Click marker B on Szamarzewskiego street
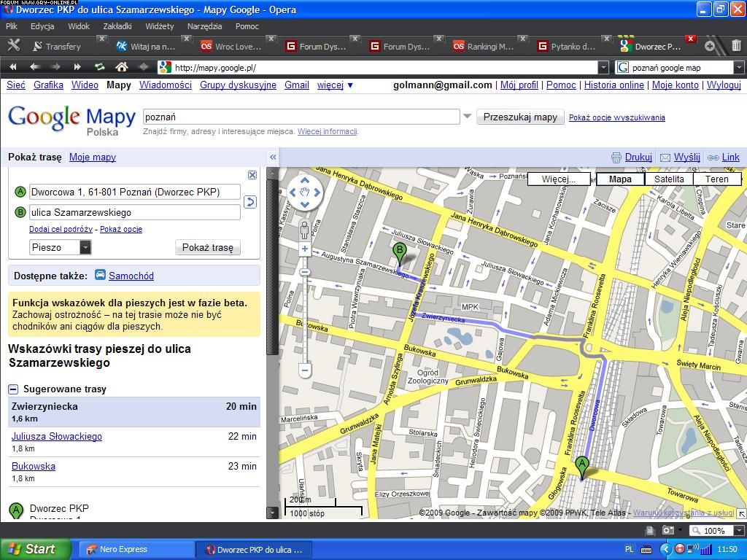 (399, 252)
